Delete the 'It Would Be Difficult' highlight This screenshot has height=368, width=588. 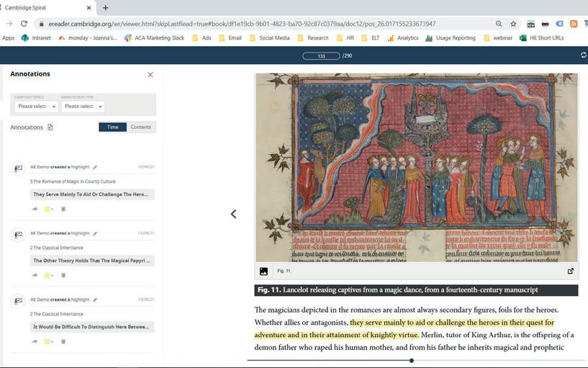click(63, 341)
